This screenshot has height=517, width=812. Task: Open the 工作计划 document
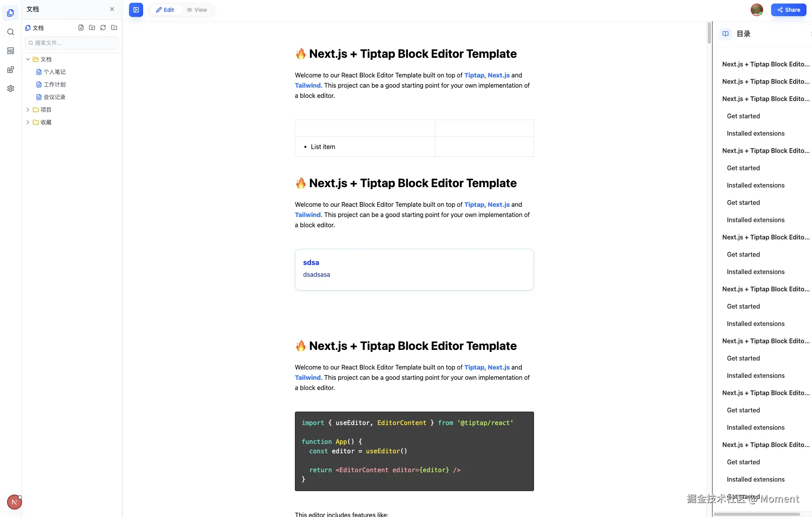[54, 85]
